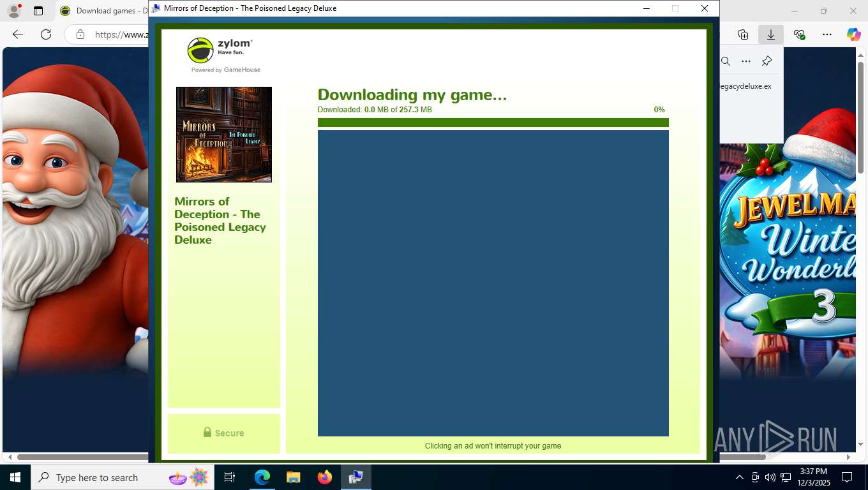Click 'Clicking an ad won't interrupt your game' text
Screen dimensions: 868x490
[x=493, y=446]
